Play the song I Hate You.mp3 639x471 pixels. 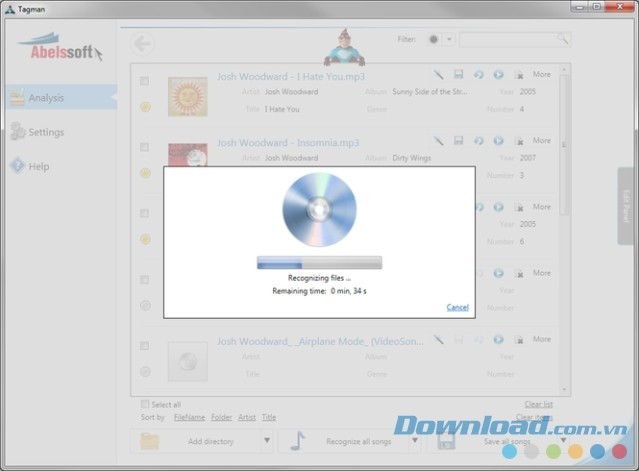coord(498,74)
